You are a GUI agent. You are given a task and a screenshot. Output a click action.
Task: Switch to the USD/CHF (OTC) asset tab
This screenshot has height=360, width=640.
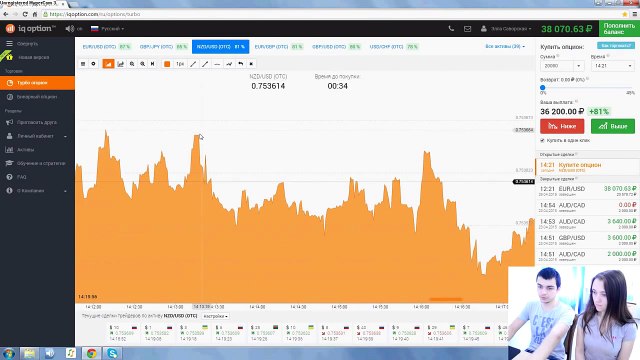(x=394, y=47)
